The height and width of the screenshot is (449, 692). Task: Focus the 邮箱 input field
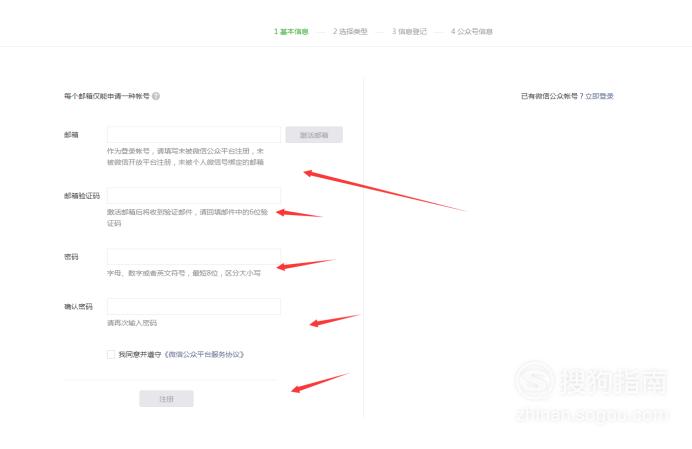click(194, 135)
